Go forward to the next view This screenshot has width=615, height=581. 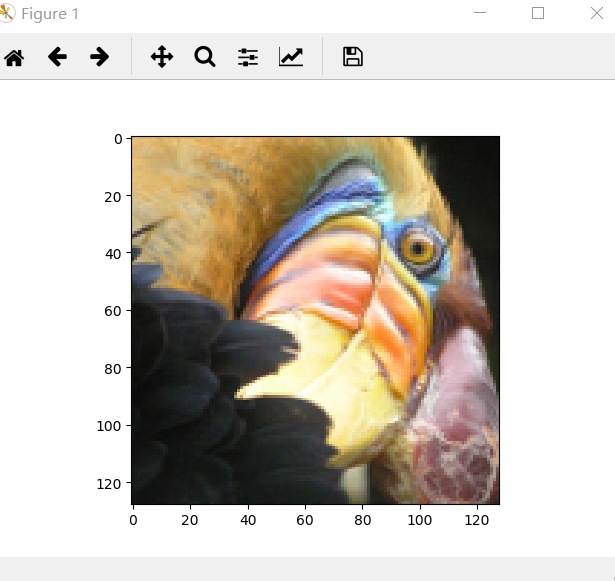[99, 57]
